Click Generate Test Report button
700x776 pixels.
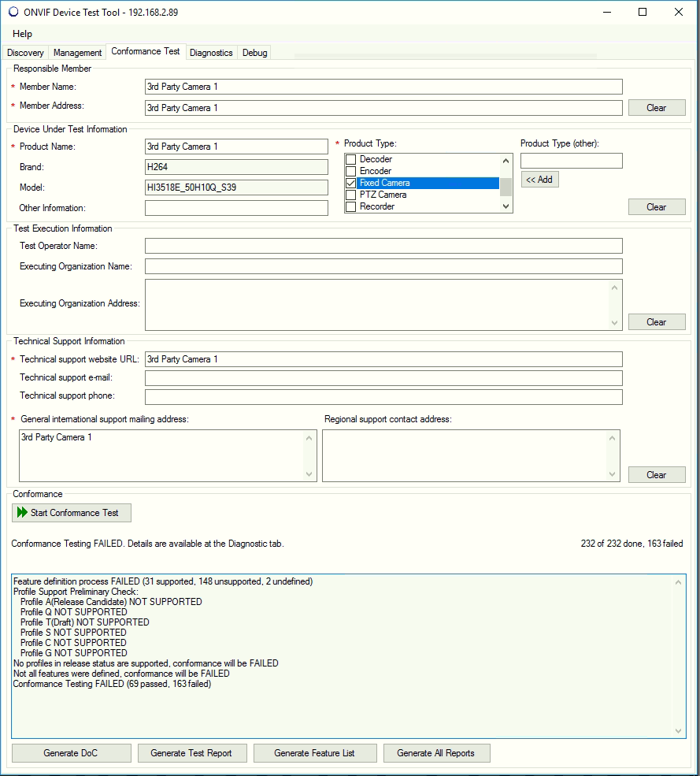[191, 753]
